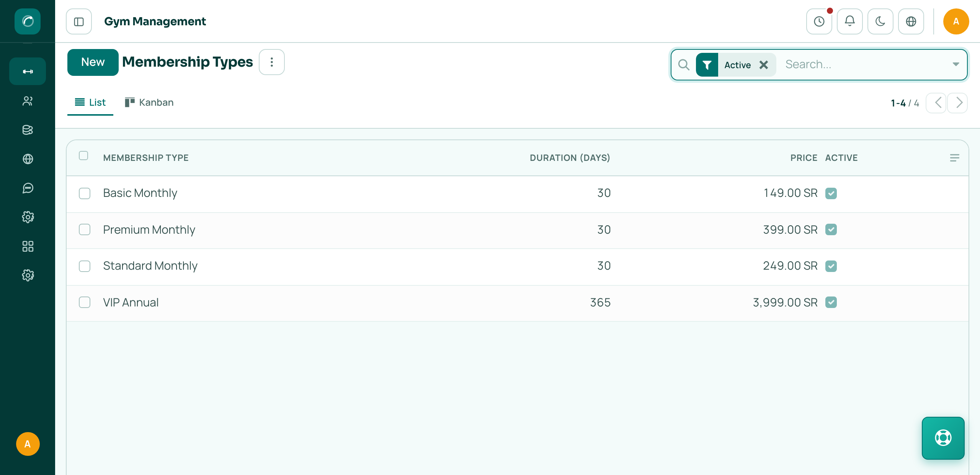Toggle dark mode moon icon
The image size is (980, 475).
(x=880, y=21)
